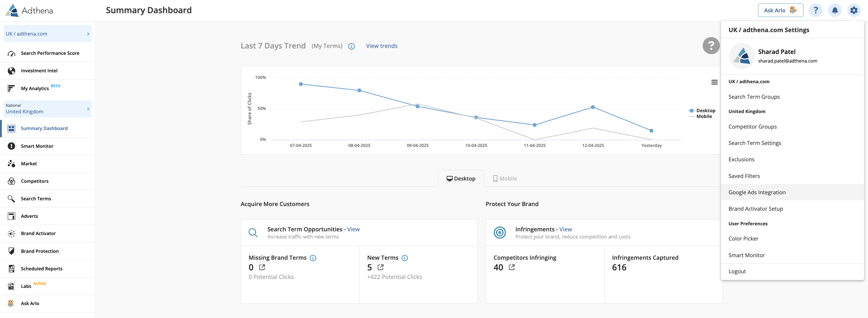Select Search Term Groups in settings
Screen dimensions: 868x318
coord(792,97)
